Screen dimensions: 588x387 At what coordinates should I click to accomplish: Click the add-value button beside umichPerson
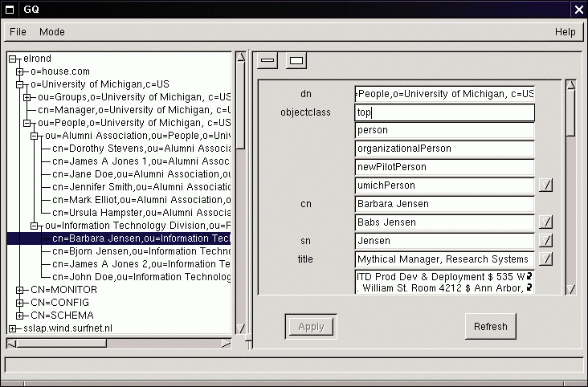545,185
